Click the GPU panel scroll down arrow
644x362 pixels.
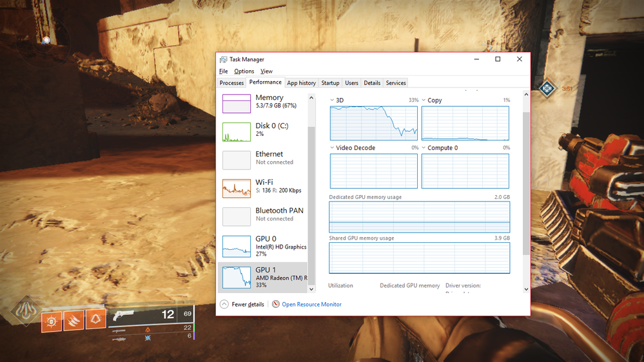(x=526, y=289)
